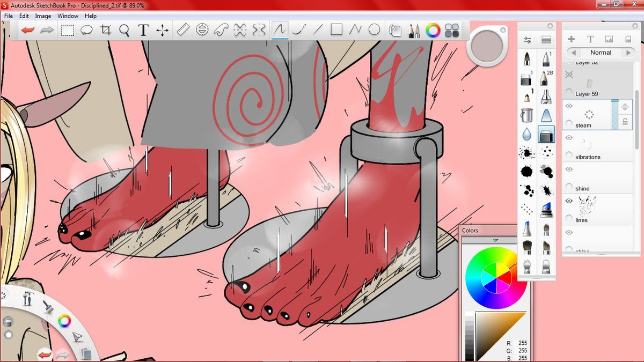This screenshot has height=362, width=644.
Task: Toggle visibility of steam layer
Action: (569, 106)
